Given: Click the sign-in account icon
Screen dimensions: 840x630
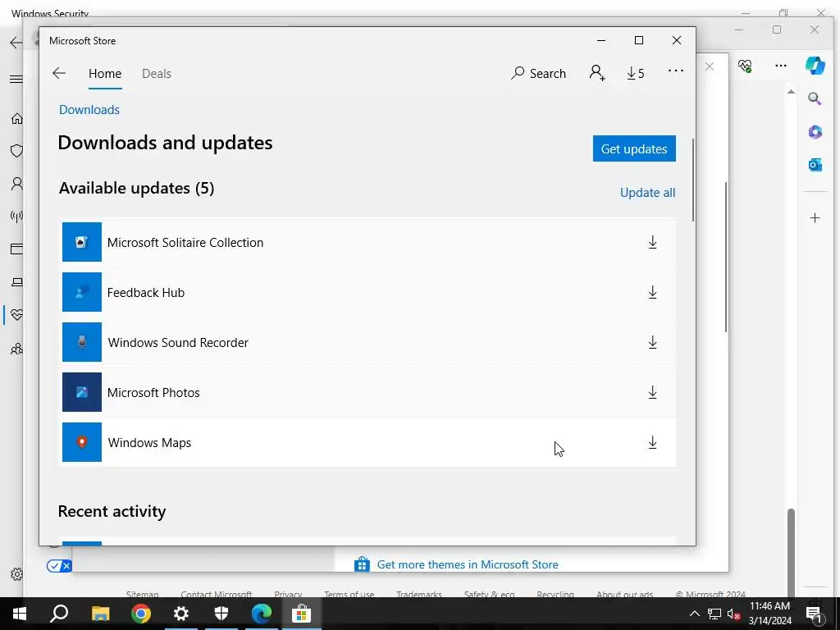Looking at the screenshot, I should [597, 73].
